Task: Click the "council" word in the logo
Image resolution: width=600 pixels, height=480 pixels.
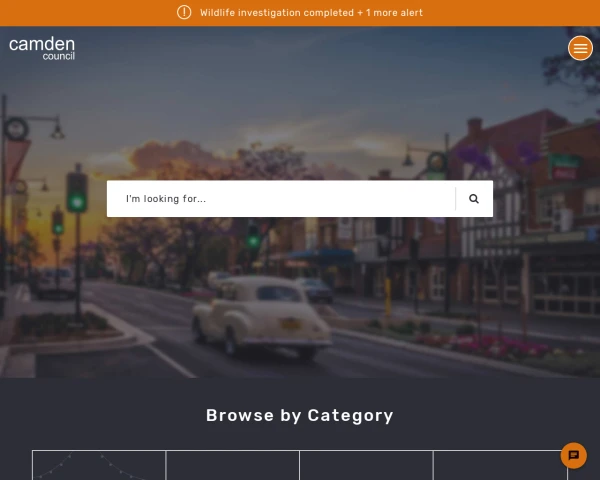Action: (x=59, y=56)
